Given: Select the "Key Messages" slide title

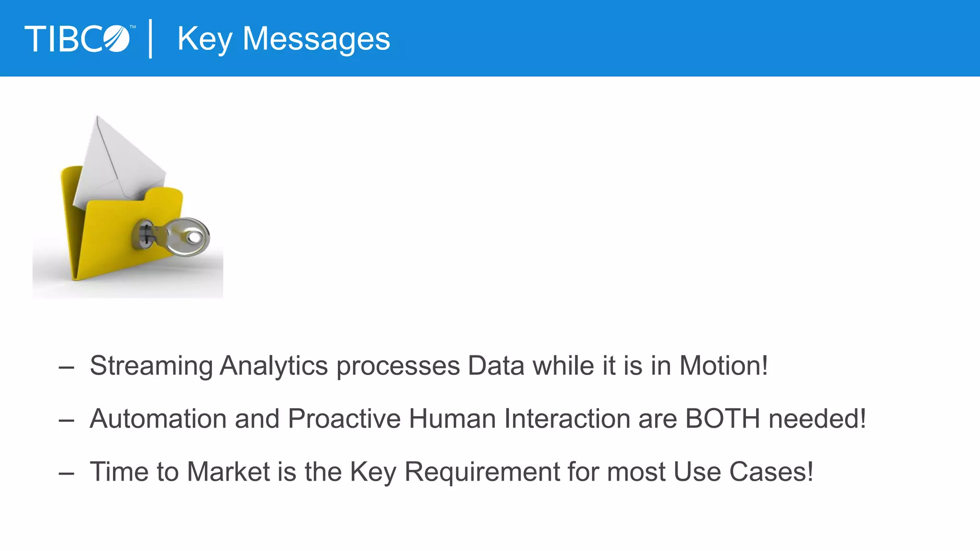Looking at the screenshot, I should tap(283, 39).
